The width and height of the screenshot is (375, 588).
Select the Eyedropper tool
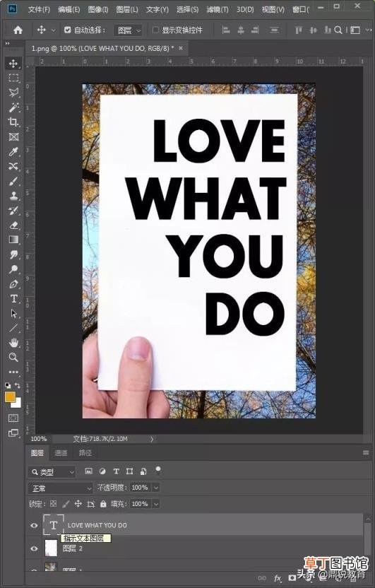tap(13, 151)
